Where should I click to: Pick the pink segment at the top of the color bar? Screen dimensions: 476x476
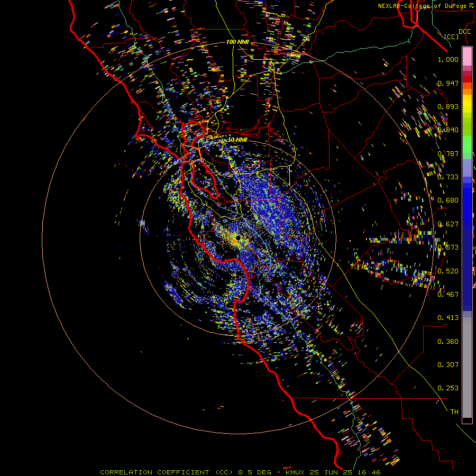click(467, 56)
